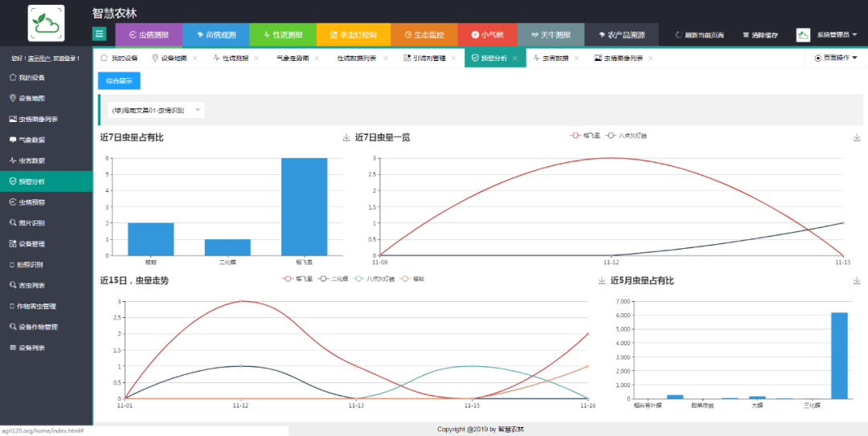Toggle 八点灰灯蛾 series in 15-day legend
Screen dimensions: 868x436
(375, 279)
